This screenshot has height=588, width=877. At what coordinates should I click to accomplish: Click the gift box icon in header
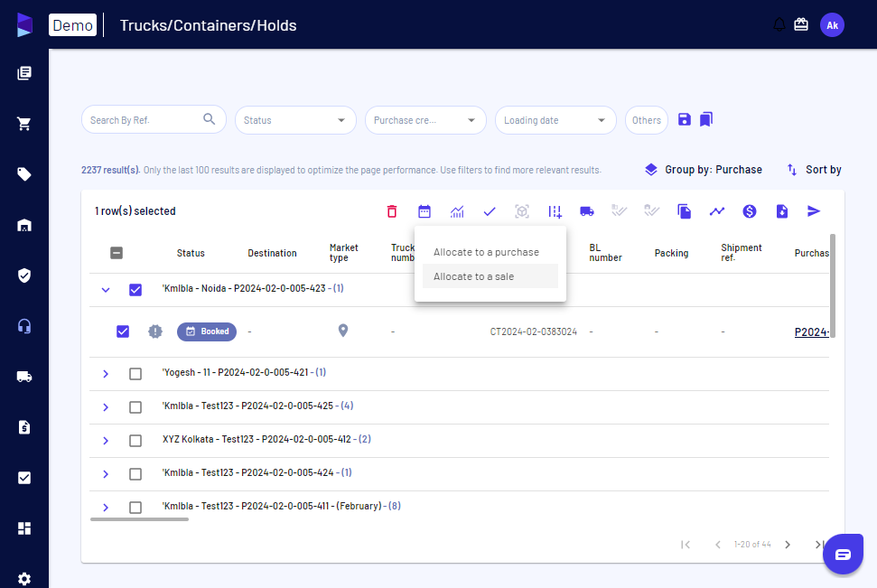[x=801, y=24]
